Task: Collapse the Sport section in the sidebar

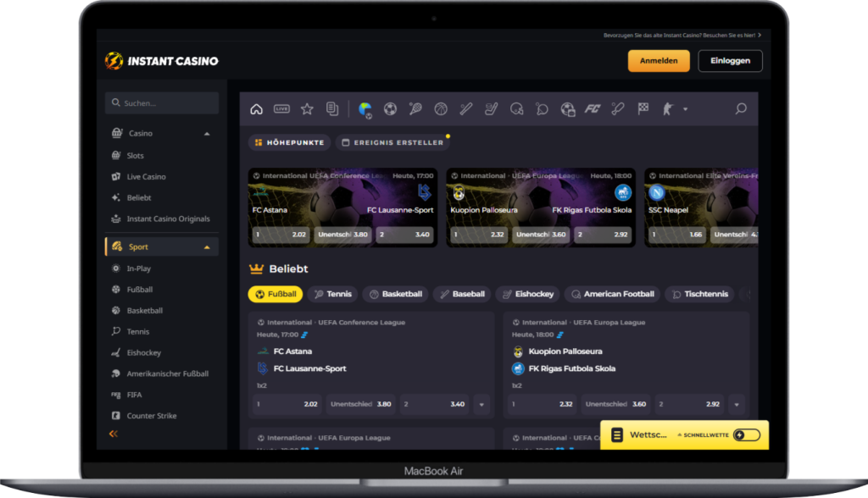Action: click(x=207, y=247)
